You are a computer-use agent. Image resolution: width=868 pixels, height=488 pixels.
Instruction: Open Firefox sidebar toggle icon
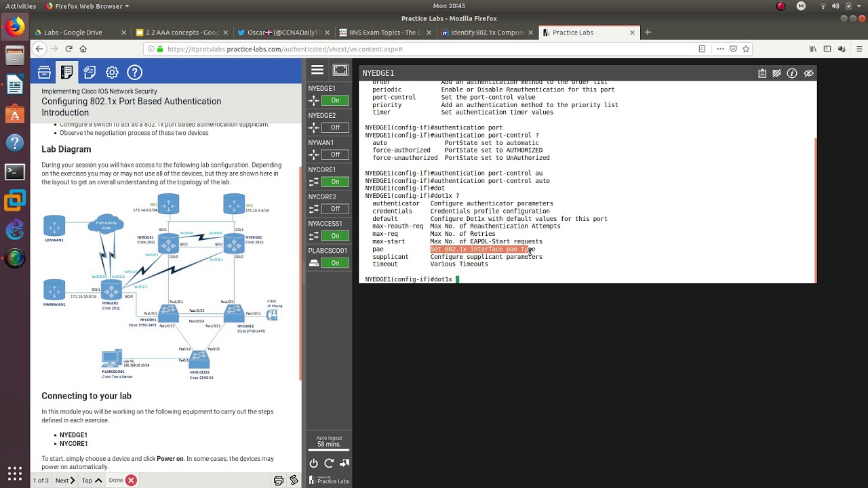(827, 49)
